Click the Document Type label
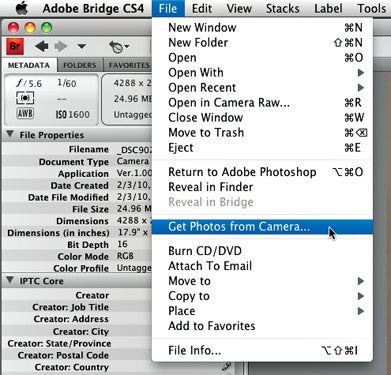The width and height of the screenshot is (391, 375). (74, 162)
